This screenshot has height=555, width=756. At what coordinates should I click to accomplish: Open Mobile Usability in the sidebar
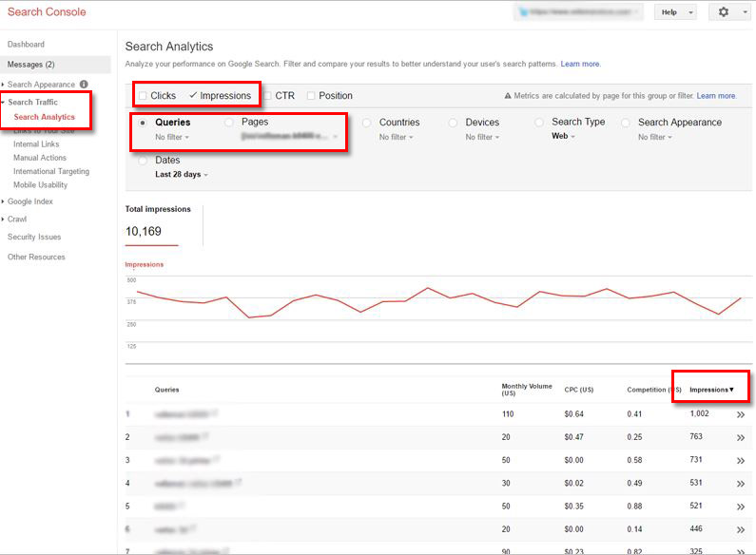click(x=41, y=185)
